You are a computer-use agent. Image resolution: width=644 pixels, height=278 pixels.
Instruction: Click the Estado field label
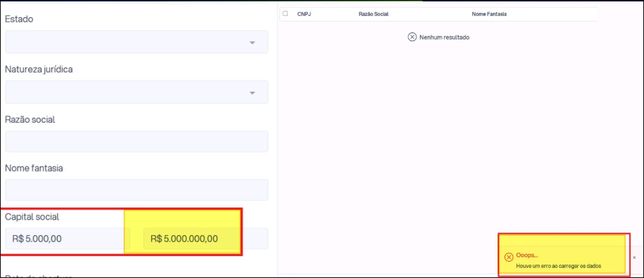[x=19, y=19]
